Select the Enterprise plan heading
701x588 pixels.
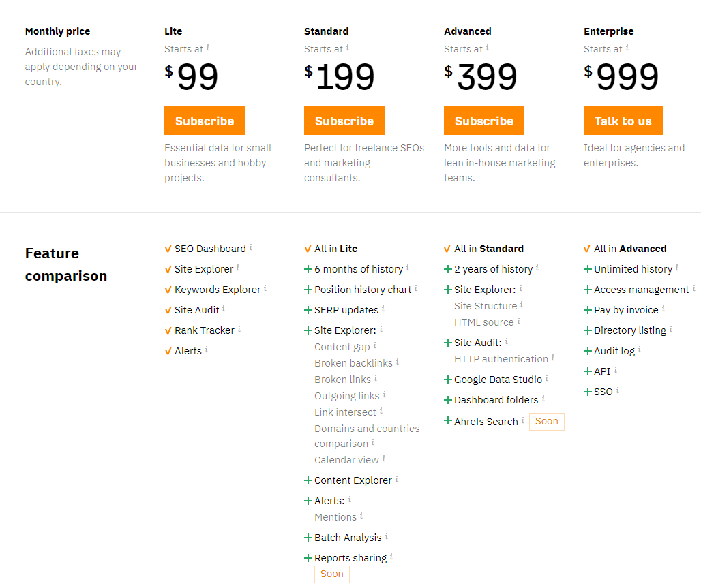(x=608, y=31)
